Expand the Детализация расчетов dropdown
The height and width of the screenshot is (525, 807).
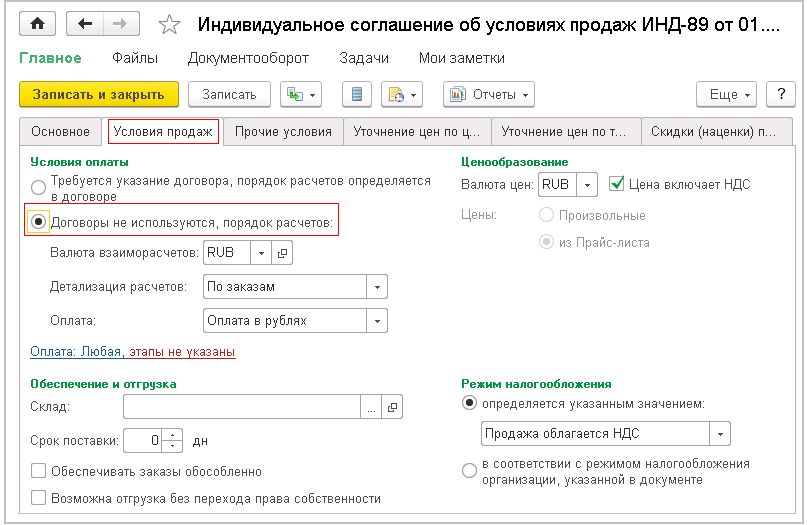click(377, 287)
